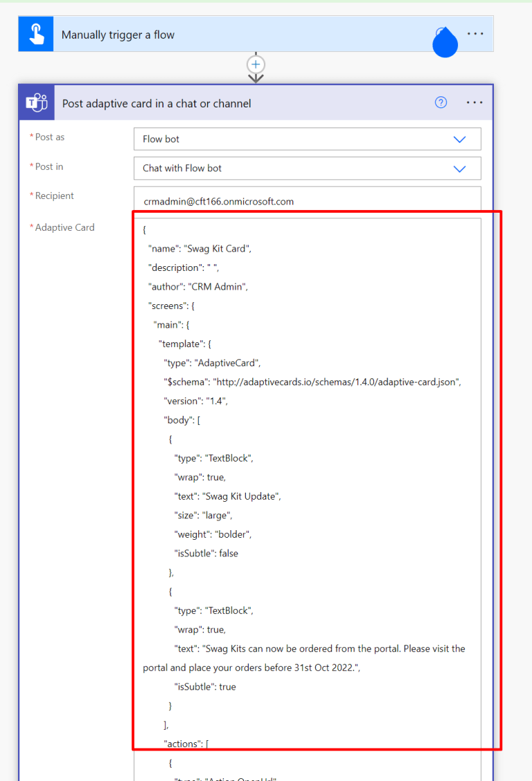Select the 'Flow bot' value in Post as
This screenshot has height=781, width=532.
(161, 139)
